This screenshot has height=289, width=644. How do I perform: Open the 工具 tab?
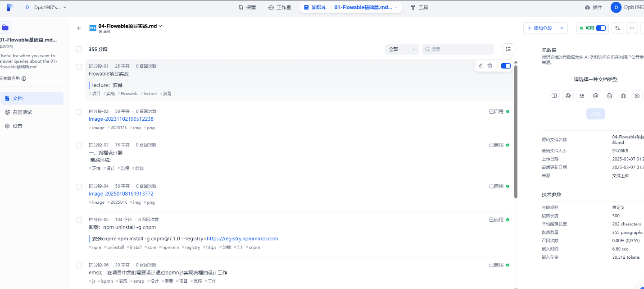[x=419, y=7]
